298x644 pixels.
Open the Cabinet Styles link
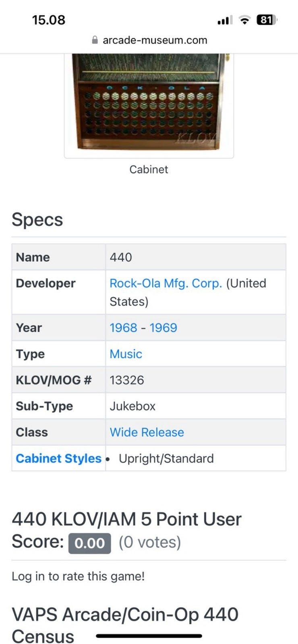pos(58,458)
